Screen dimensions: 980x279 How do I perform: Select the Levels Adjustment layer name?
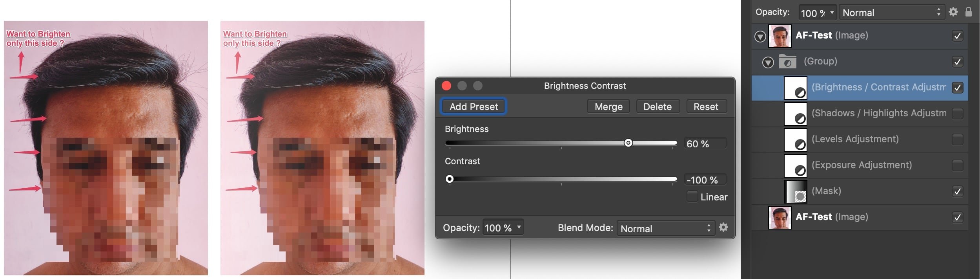855,139
